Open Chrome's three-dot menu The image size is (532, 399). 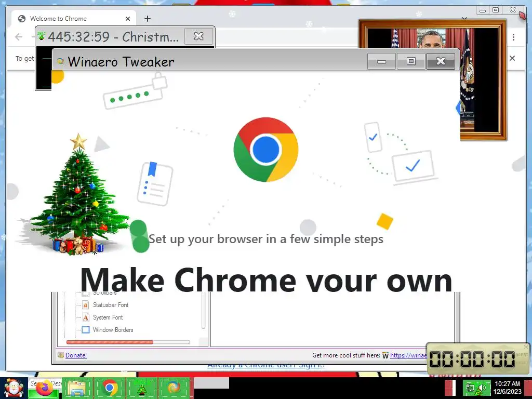coord(513,37)
